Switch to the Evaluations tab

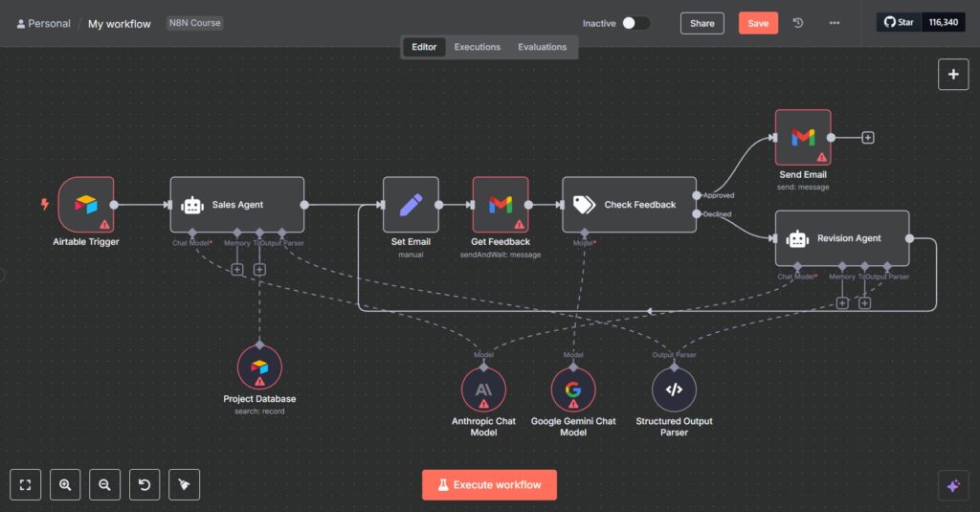pos(542,47)
